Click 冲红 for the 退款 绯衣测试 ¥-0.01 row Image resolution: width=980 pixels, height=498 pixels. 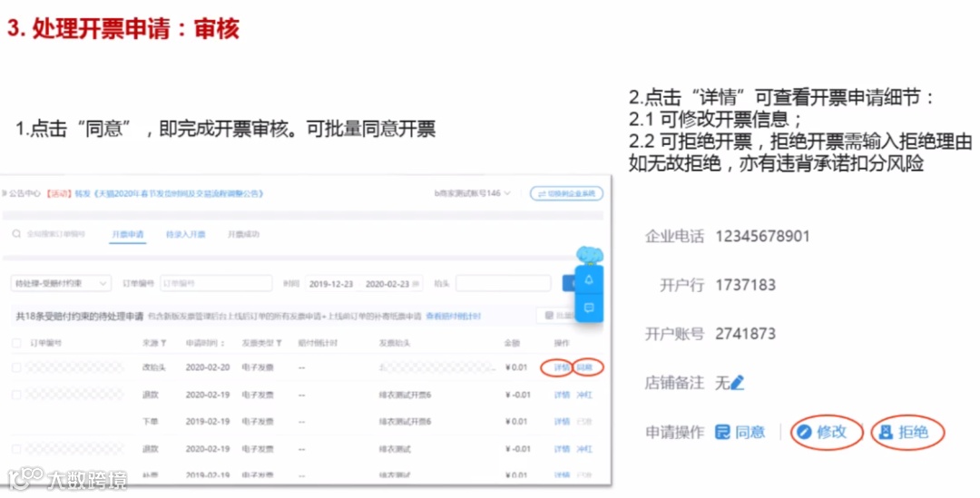point(584,449)
